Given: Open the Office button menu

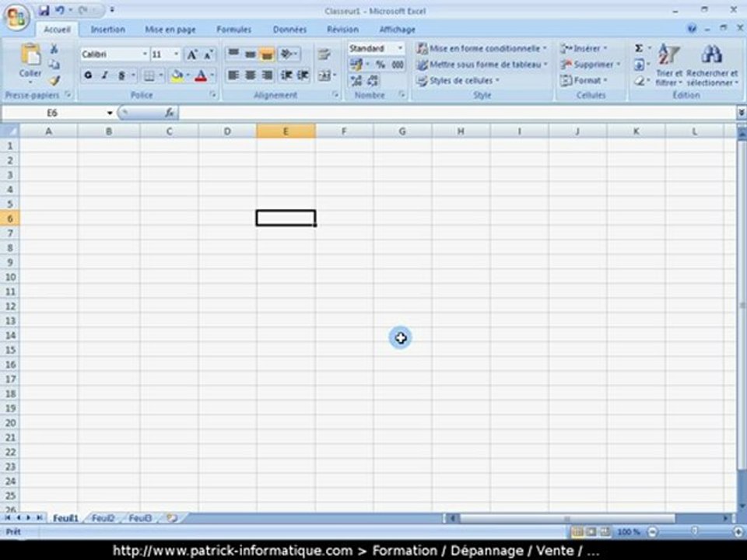Looking at the screenshot, I should pyautogui.click(x=16, y=17).
